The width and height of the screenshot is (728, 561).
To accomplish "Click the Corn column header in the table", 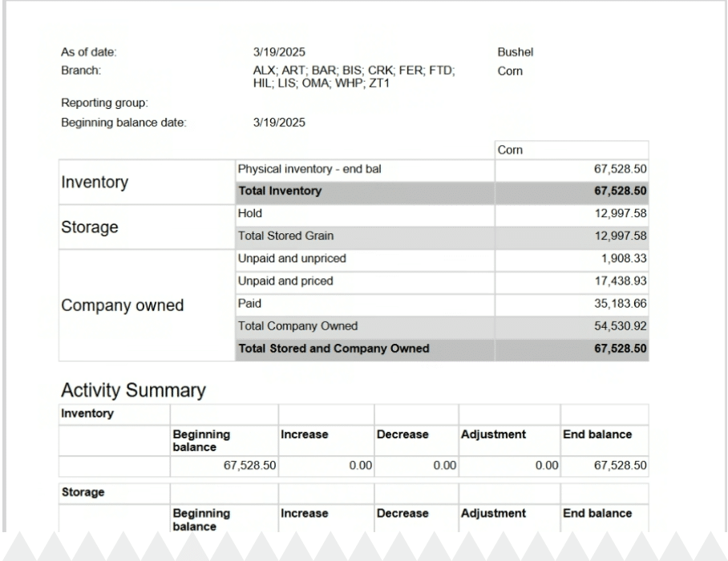I will [511, 150].
